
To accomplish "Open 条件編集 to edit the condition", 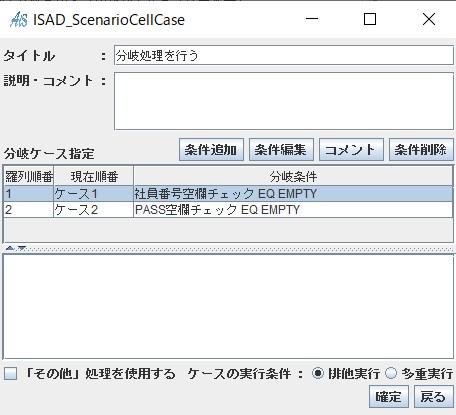I will (281, 150).
